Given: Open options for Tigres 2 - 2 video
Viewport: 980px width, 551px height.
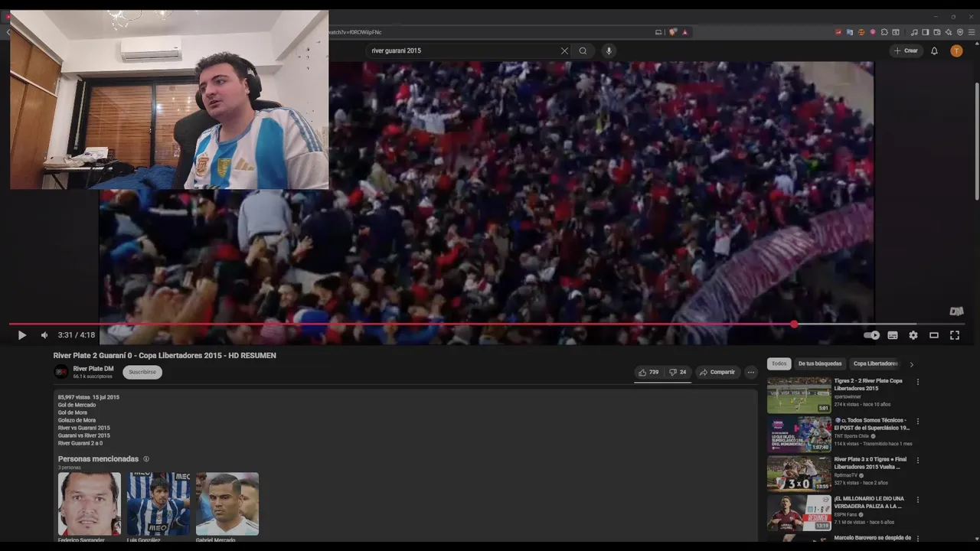Looking at the screenshot, I should 918,382.
